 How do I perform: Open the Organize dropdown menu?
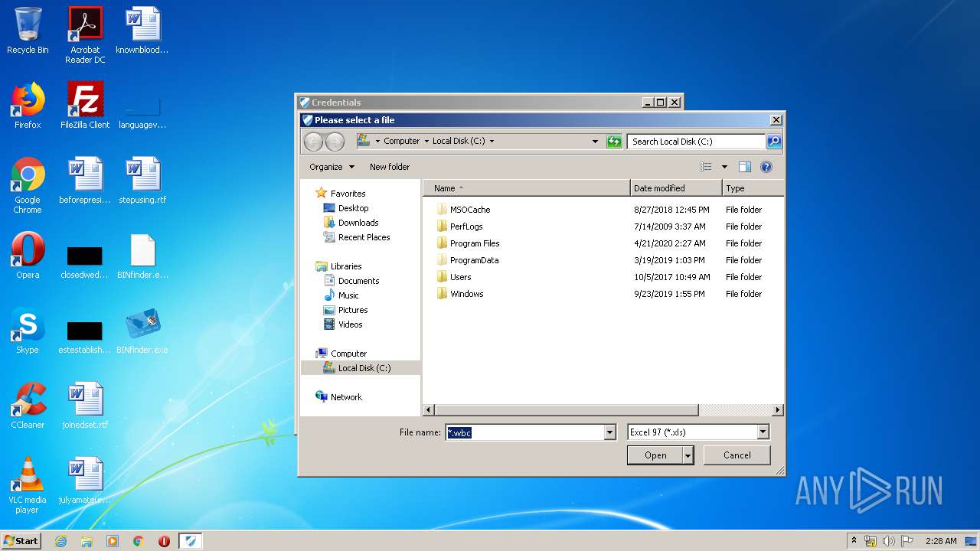click(332, 167)
